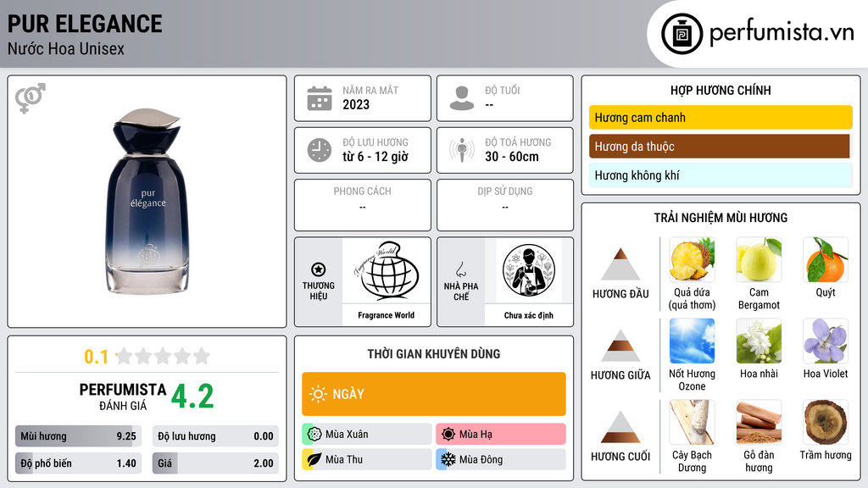The image size is (868, 488).
Task: Click the 30 - 60cm value
Action: pyautogui.click(x=512, y=157)
